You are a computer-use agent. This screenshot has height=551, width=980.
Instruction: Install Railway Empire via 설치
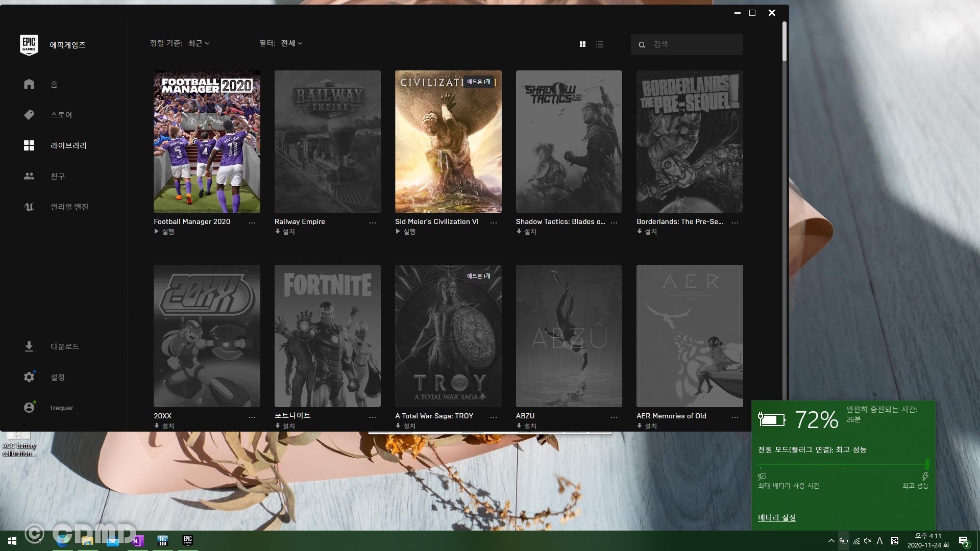[285, 232]
